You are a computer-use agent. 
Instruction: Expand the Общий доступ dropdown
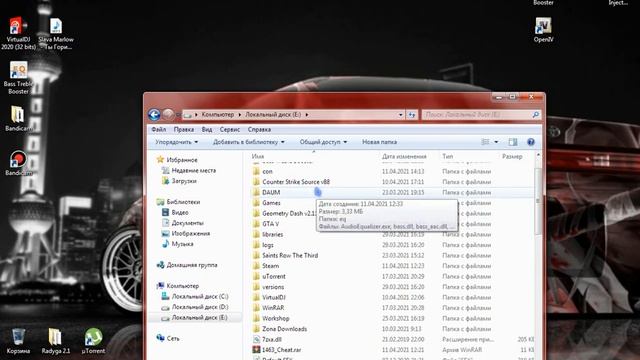tap(323, 142)
